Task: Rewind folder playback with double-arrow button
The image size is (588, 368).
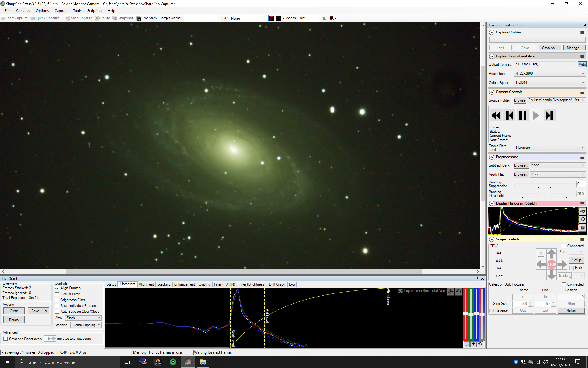Action: point(496,115)
